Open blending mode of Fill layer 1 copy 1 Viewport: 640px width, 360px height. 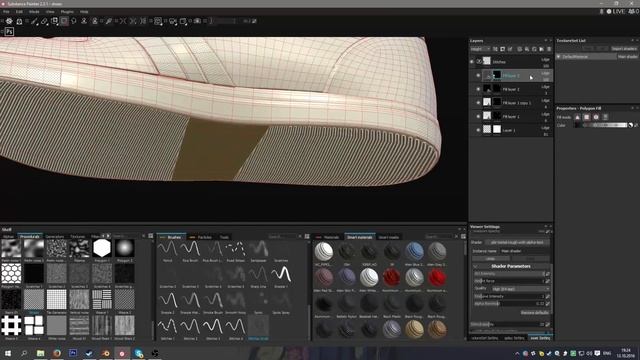click(545, 100)
